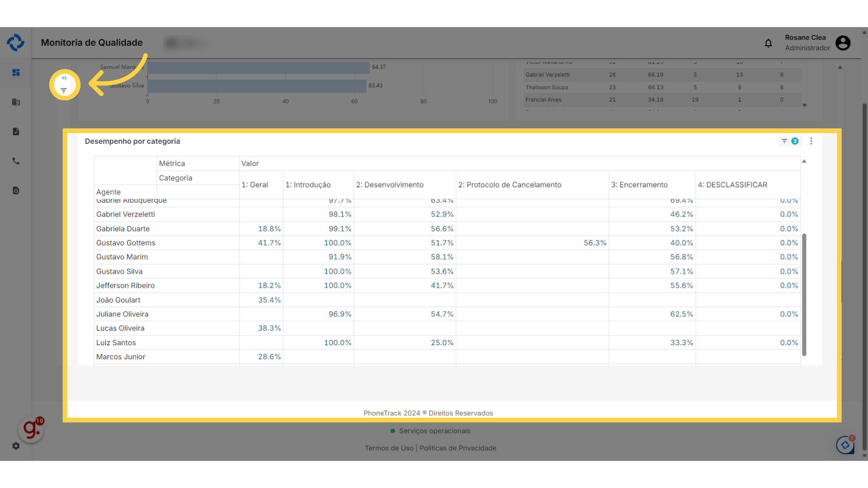This screenshot has width=868, height=488.
Task: Click the table scroll up arrow
Action: 804,161
